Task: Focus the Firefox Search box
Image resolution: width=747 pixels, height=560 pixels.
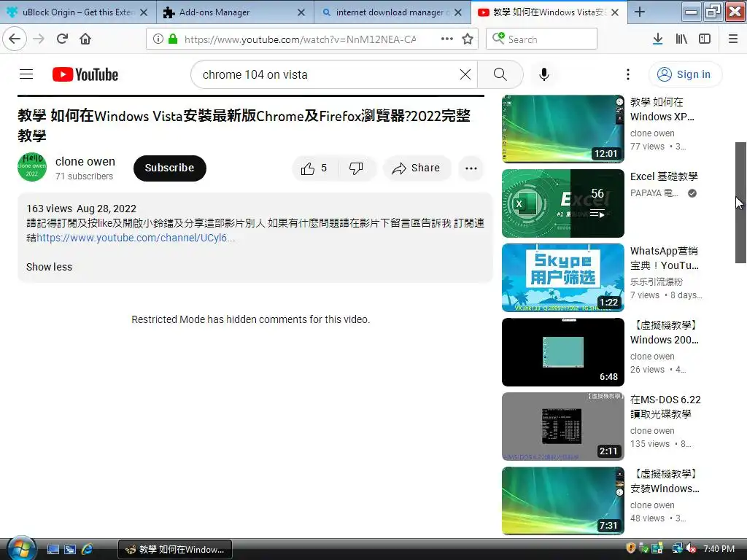Action: (x=542, y=39)
